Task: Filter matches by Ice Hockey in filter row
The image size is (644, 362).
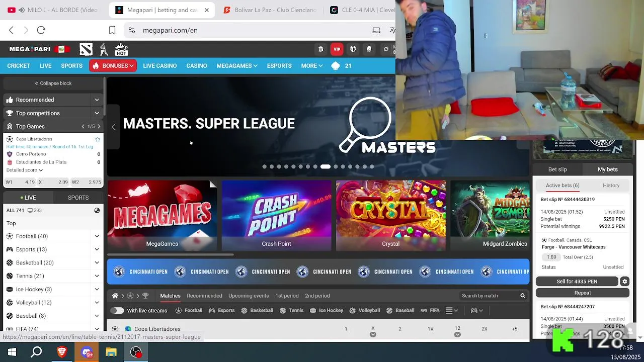Action: [x=327, y=311]
